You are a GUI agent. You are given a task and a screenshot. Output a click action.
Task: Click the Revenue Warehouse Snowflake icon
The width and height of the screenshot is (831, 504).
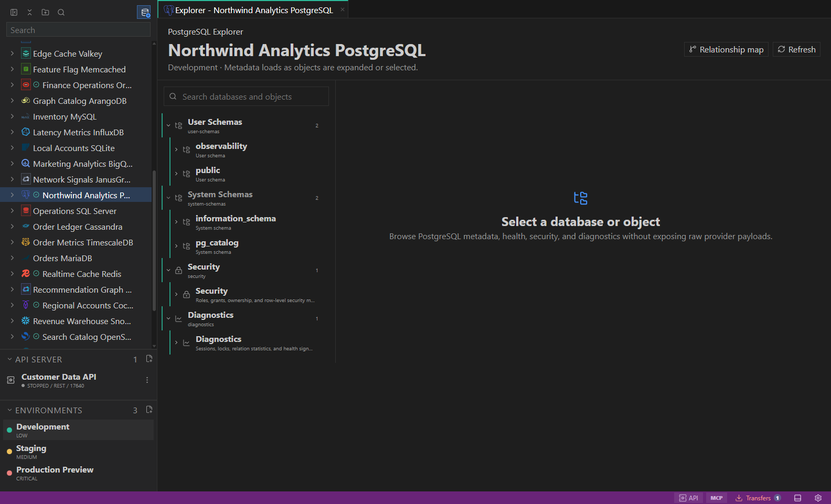26,321
